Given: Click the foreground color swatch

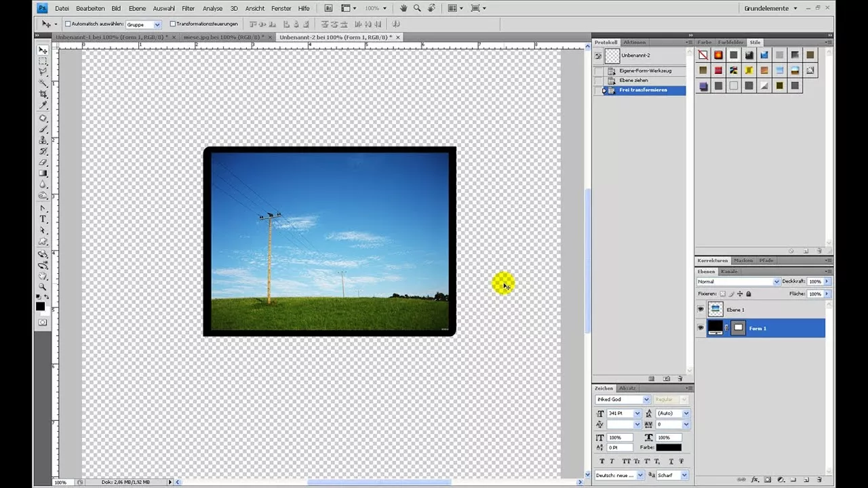Looking at the screenshot, I should [40, 306].
